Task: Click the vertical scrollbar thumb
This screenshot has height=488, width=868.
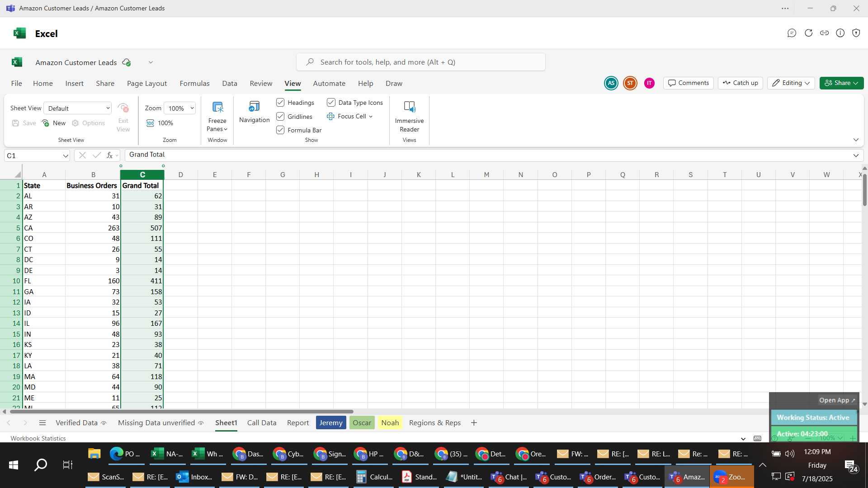Action: click(x=864, y=190)
